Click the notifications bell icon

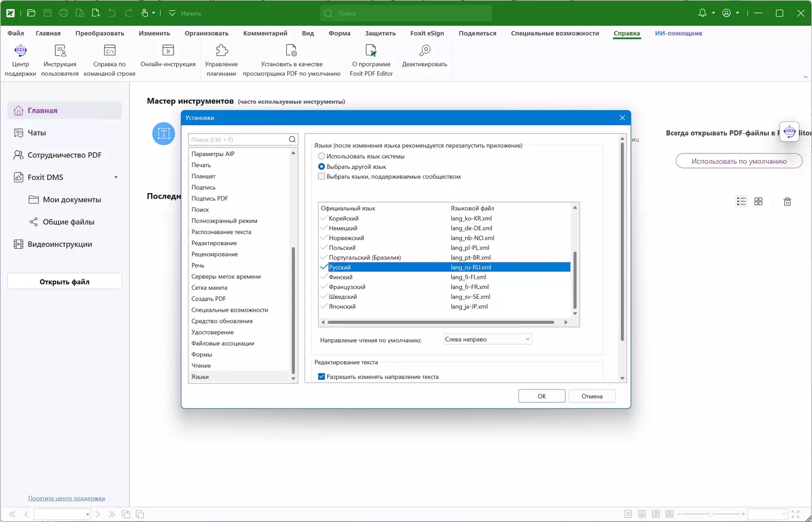(702, 13)
